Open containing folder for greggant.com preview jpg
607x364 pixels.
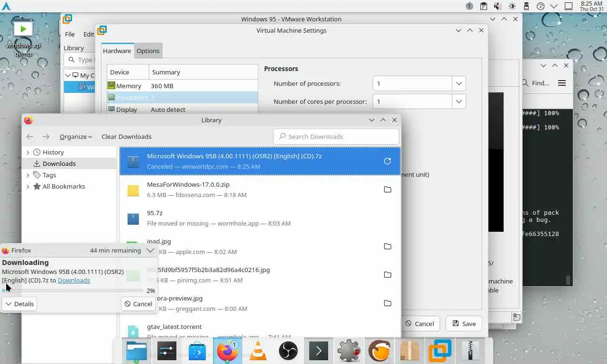(x=387, y=303)
